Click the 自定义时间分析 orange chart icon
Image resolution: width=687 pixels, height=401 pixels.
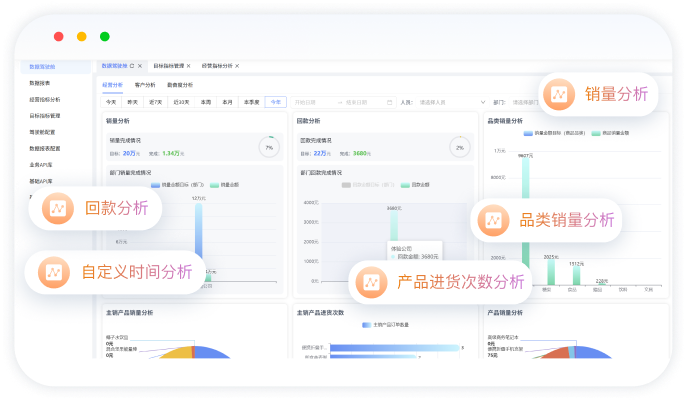[52, 271]
